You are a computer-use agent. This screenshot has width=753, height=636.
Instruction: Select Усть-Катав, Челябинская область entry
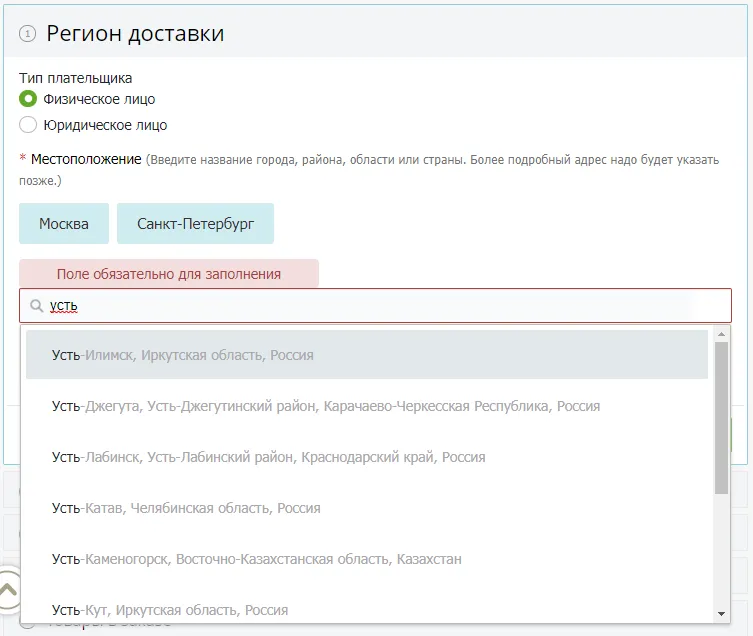click(x=186, y=508)
